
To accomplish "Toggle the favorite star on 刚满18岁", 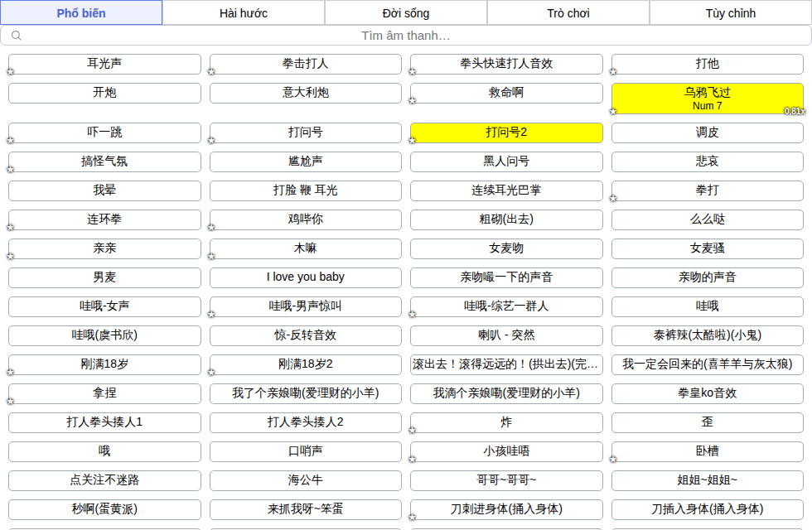I will click(10, 372).
